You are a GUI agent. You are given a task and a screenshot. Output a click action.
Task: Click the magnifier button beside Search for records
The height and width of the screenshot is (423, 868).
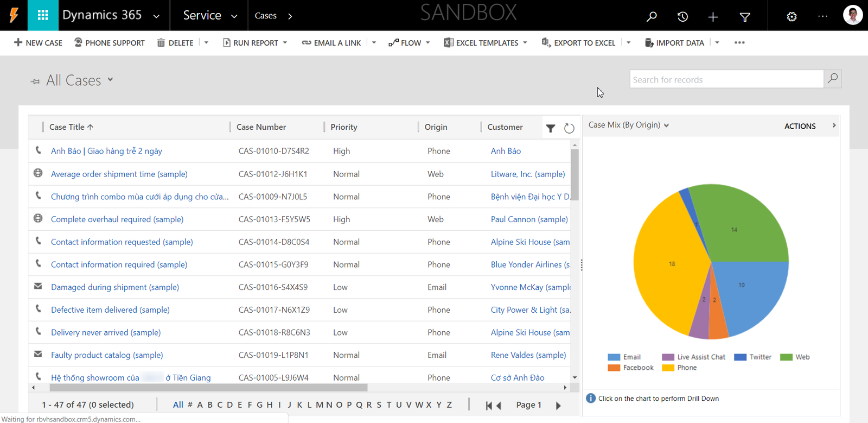point(833,79)
